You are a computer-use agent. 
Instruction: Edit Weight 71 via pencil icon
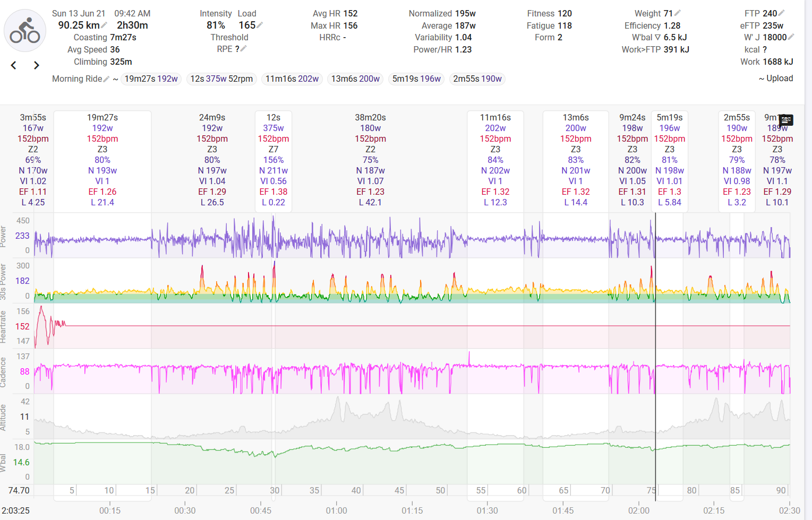(x=678, y=13)
